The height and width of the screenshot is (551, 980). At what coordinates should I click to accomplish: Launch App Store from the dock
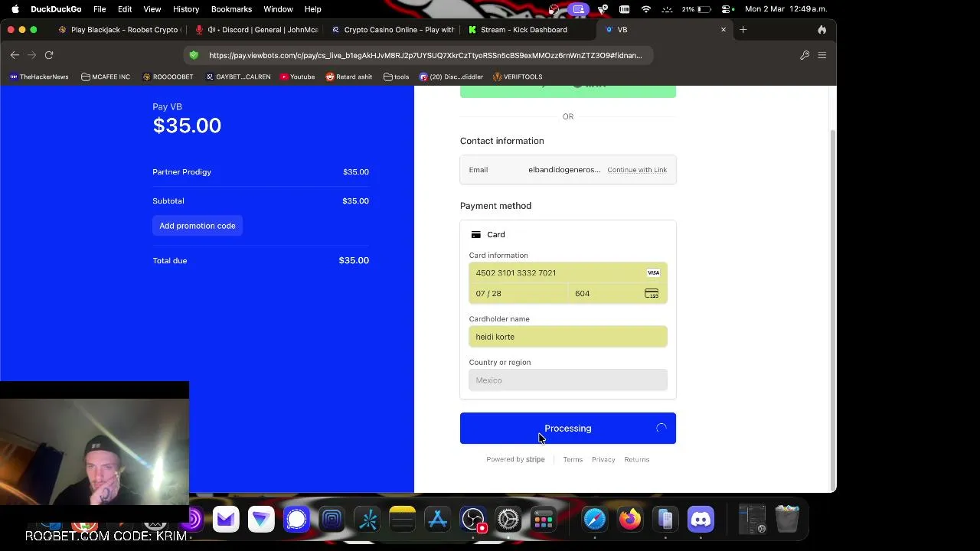pos(438,520)
